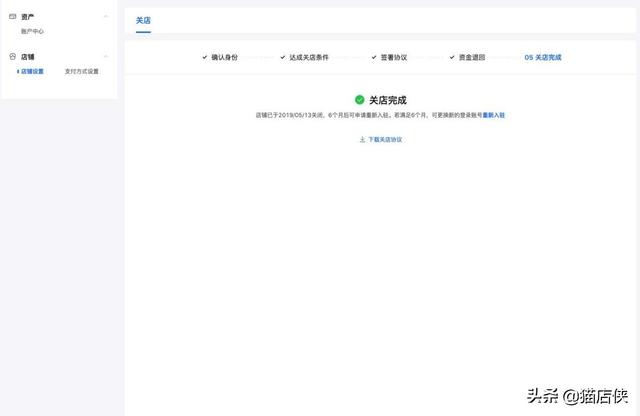The image size is (640, 416).
Task: Select the 05 关店完成 step
Action: 543,58
